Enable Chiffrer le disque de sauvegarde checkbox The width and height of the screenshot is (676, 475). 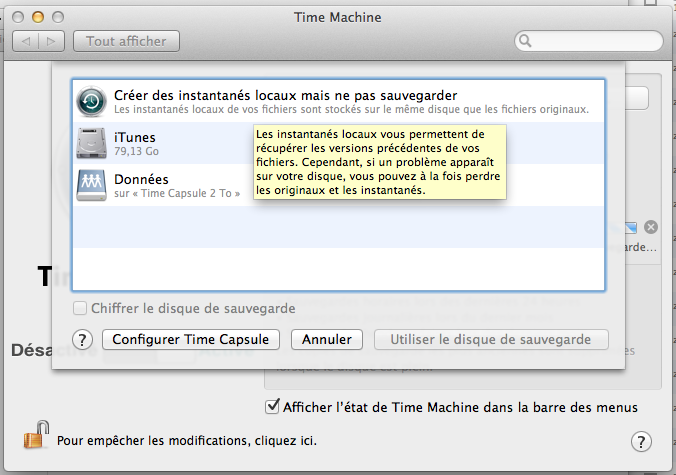(x=80, y=309)
